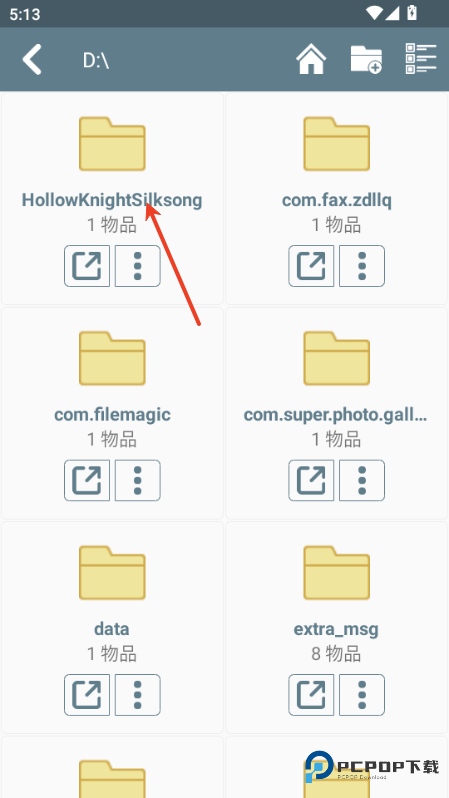The width and height of the screenshot is (449, 798).
Task: Select the D:\ path label
Action: [x=96, y=60]
